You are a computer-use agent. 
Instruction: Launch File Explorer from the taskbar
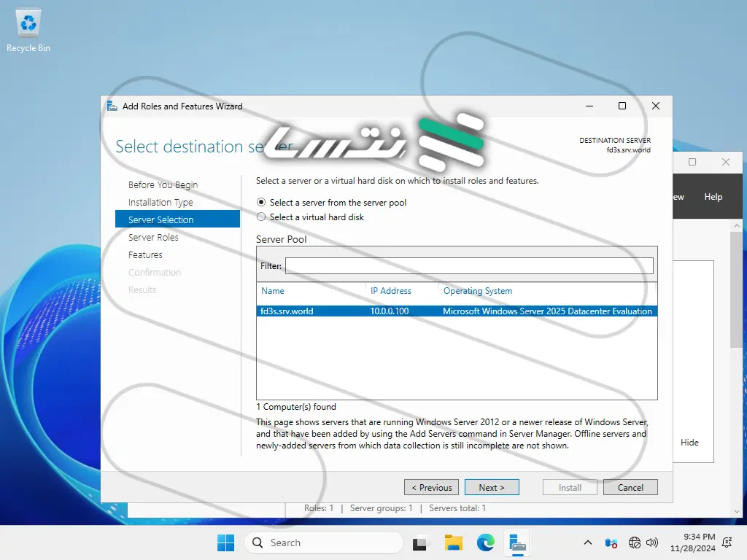point(454,542)
